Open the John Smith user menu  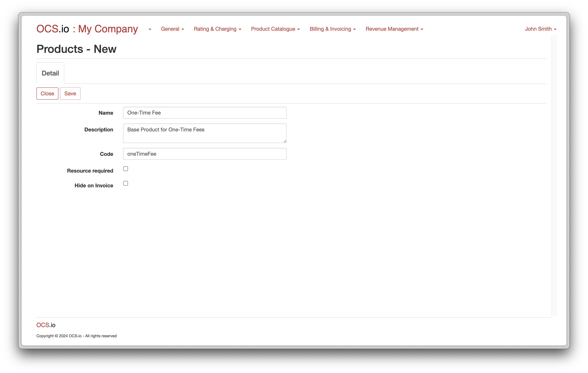click(x=540, y=29)
